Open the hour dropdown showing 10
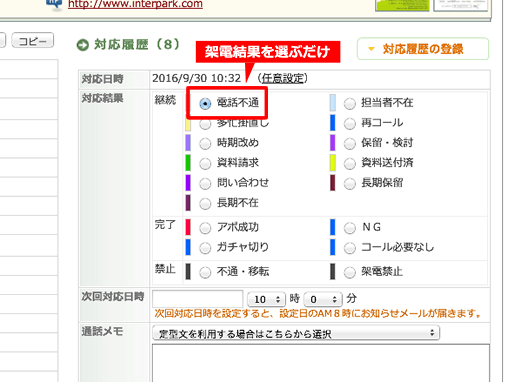 [266, 299]
